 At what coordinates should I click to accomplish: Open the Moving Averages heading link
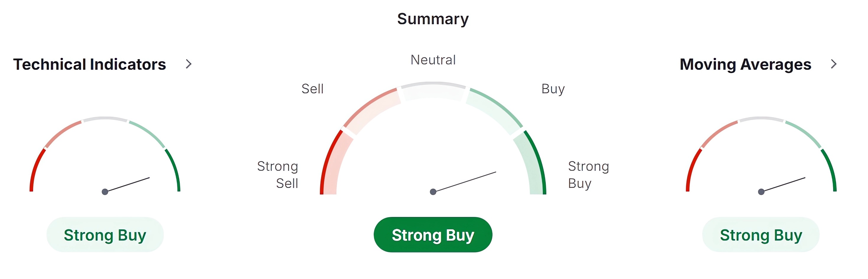[x=745, y=64]
